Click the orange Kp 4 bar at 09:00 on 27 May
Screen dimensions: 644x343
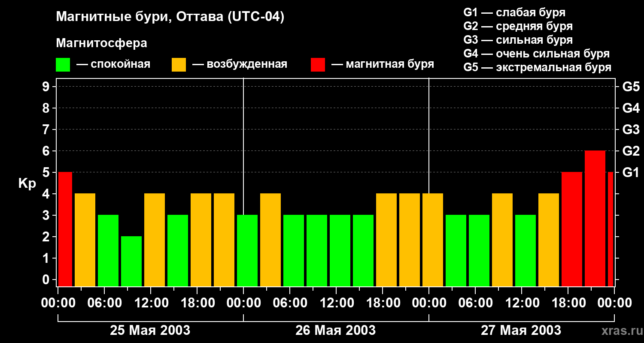click(502, 240)
